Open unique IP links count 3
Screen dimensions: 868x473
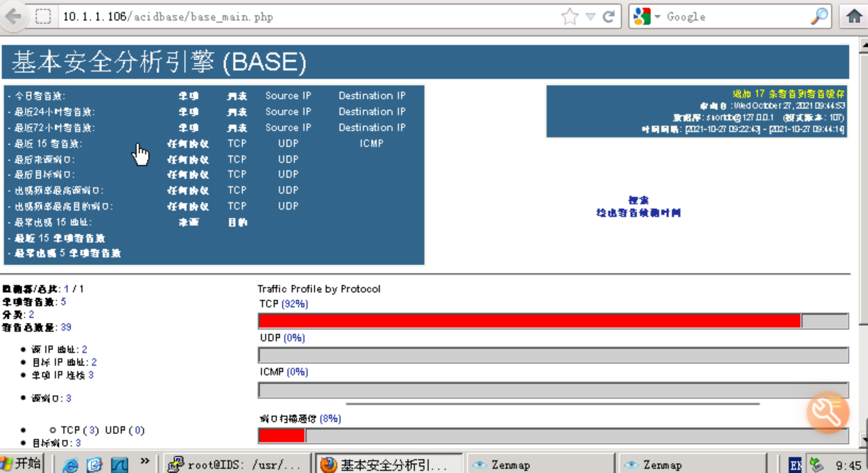point(91,375)
